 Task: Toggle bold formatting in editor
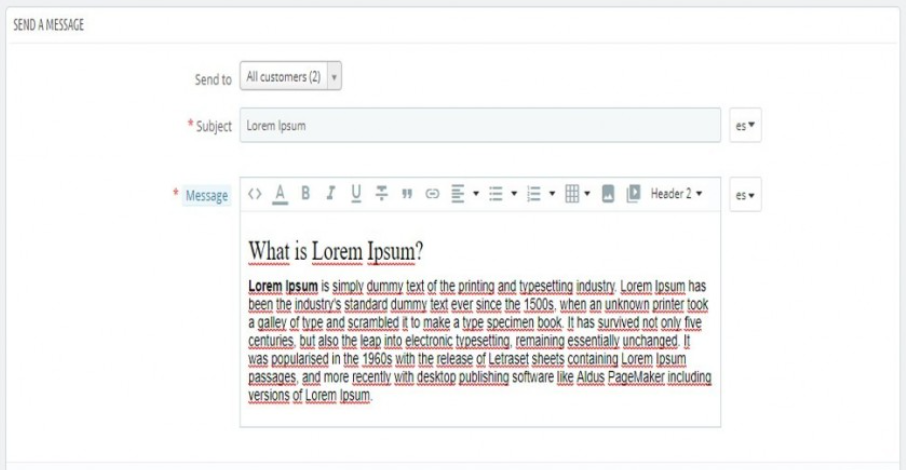pyautogui.click(x=306, y=194)
